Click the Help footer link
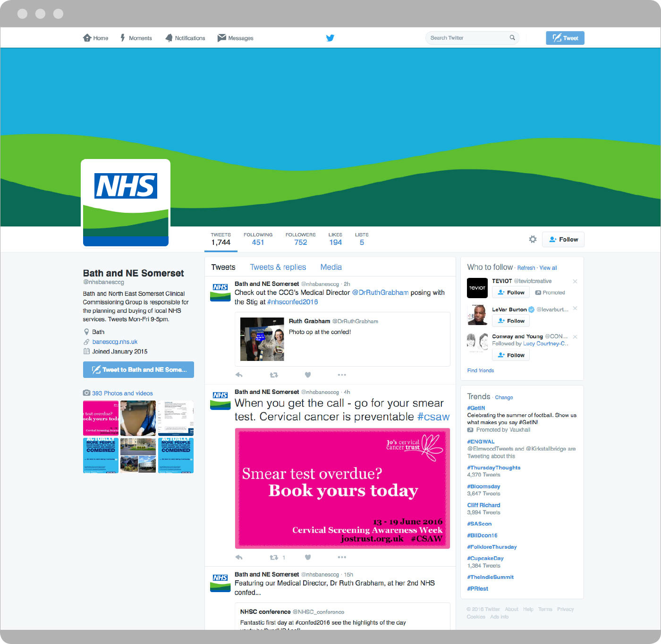Image resolution: width=661 pixels, height=644 pixels. point(528,609)
